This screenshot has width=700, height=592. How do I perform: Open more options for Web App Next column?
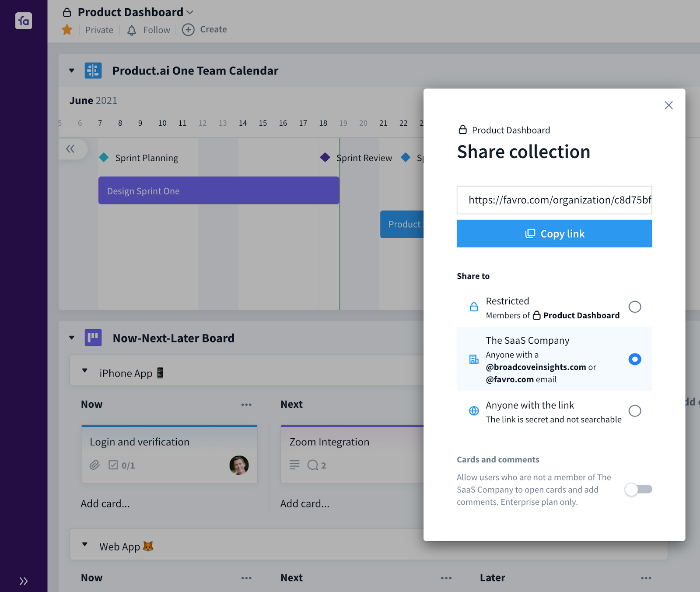[446, 578]
